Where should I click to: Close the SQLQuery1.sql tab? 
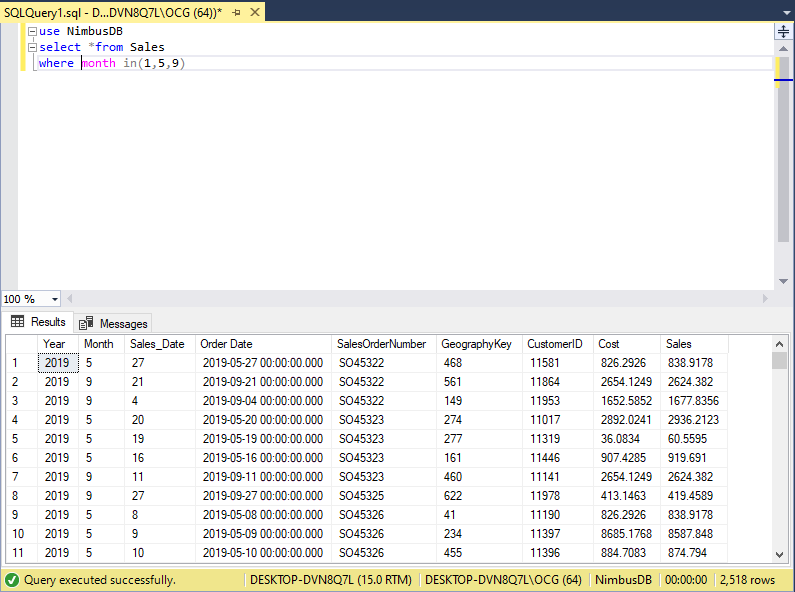tap(255, 12)
